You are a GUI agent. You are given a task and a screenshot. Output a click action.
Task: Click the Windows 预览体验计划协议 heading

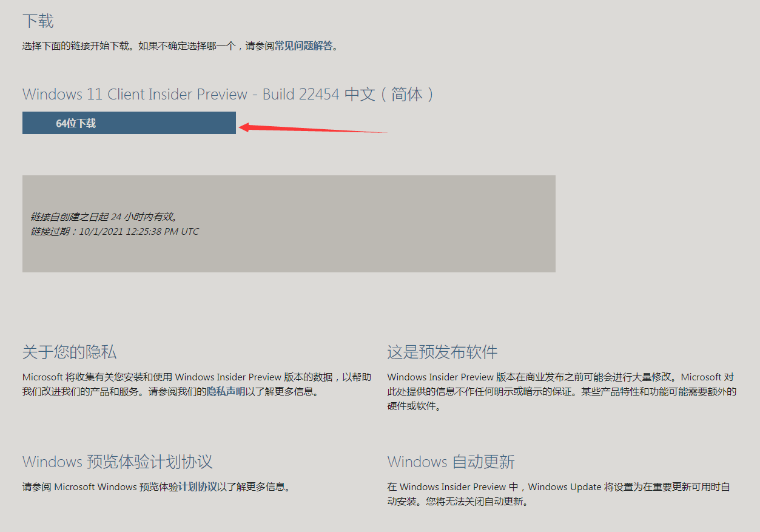[118, 462]
